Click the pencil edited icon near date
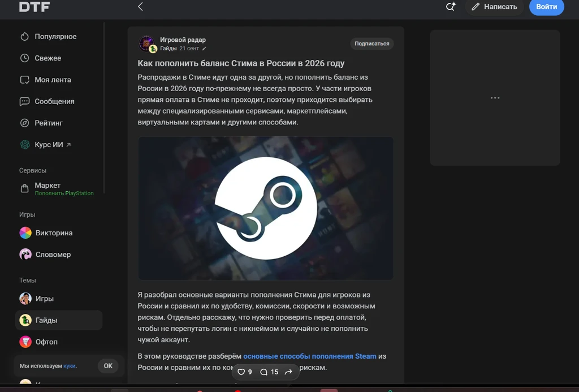Image resolution: width=579 pixels, height=392 pixels. tap(204, 49)
